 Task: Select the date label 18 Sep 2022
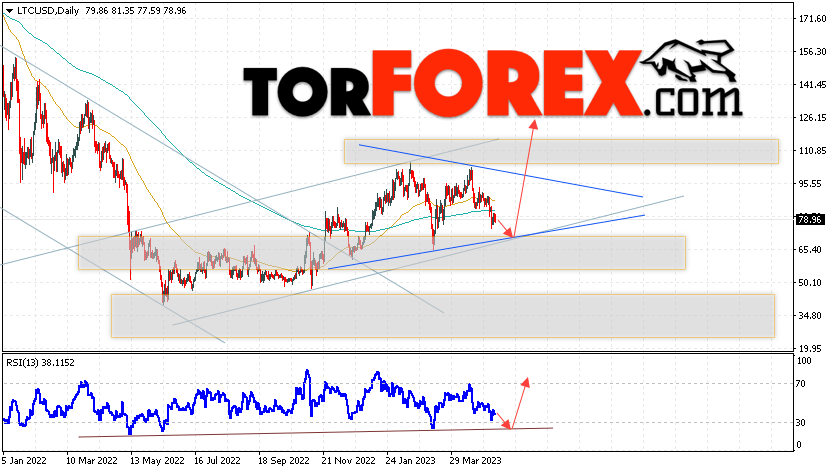click(x=284, y=460)
